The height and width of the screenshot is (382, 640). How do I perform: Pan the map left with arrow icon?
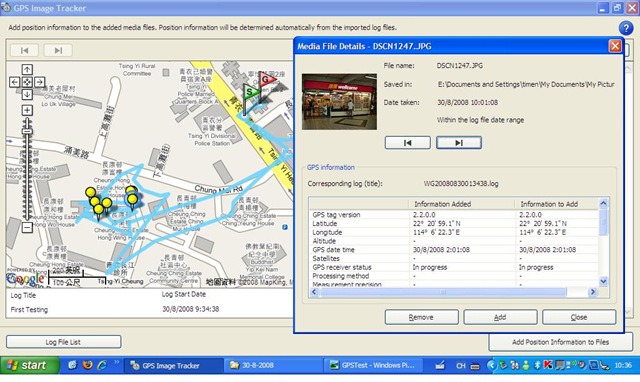15,82
